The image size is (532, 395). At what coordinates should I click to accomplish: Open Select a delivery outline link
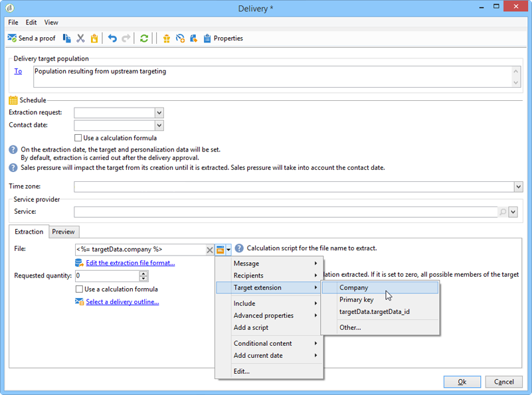122,302
